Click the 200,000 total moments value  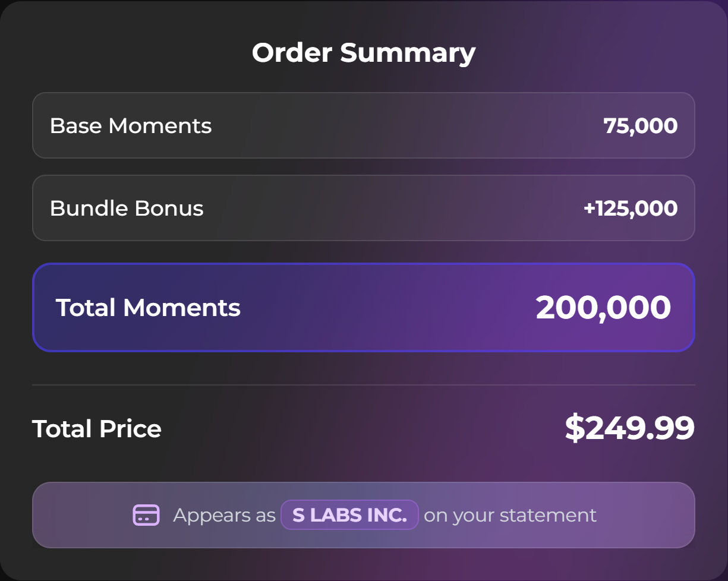point(603,308)
